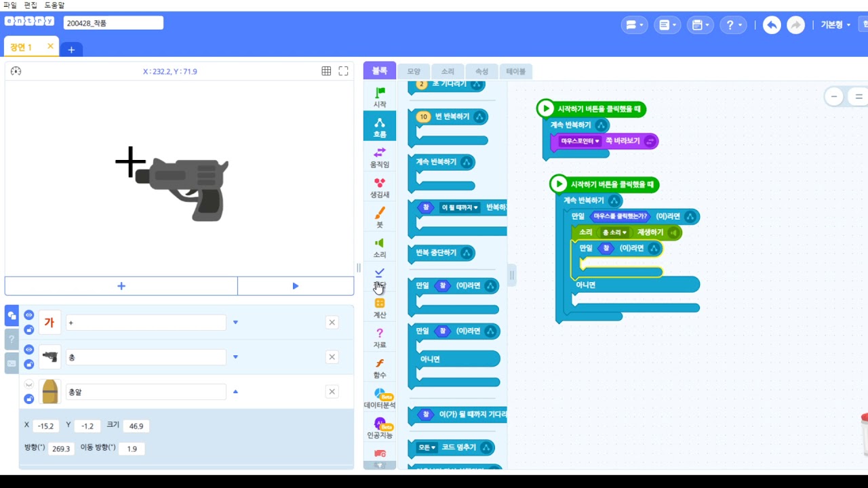Toggle lock on the 총 object
This screenshot has height=488, width=868.
tap(28, 365)
